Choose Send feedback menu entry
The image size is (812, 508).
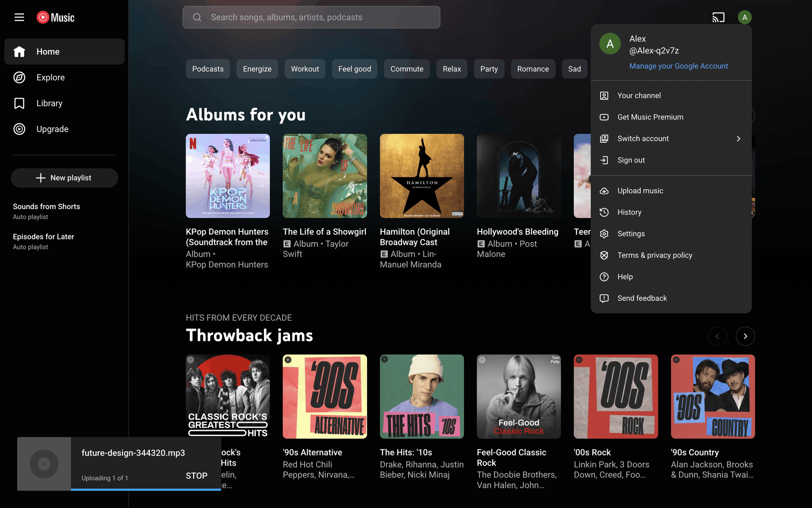click(x=671, y=298)
